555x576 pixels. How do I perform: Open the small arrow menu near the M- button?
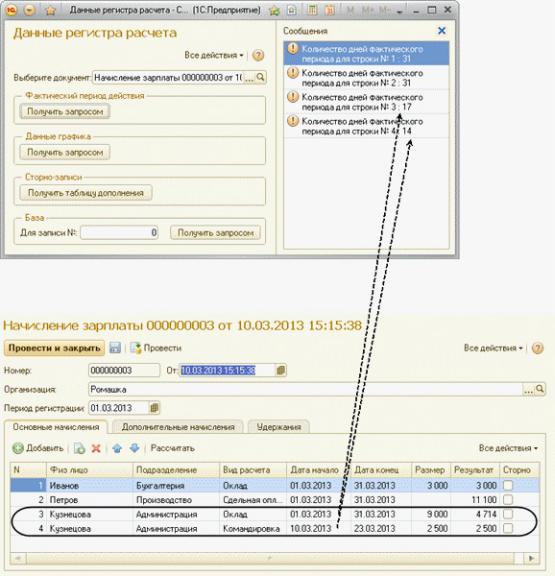point(399,11)
